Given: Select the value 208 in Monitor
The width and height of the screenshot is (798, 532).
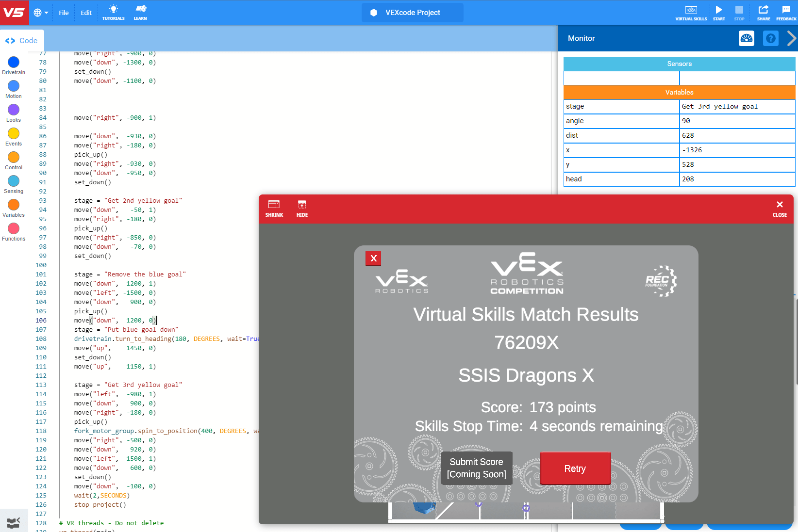Looking at the screenshot, I should tap(737, 179).
